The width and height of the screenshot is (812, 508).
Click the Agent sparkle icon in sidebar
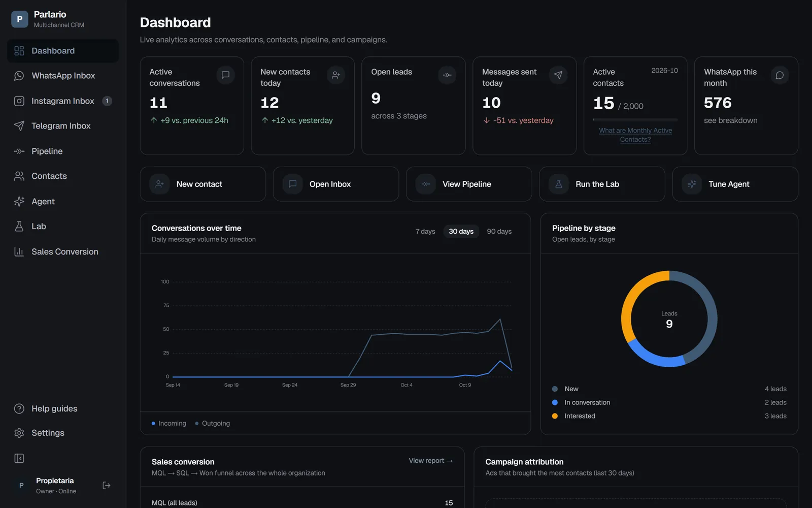19,202
